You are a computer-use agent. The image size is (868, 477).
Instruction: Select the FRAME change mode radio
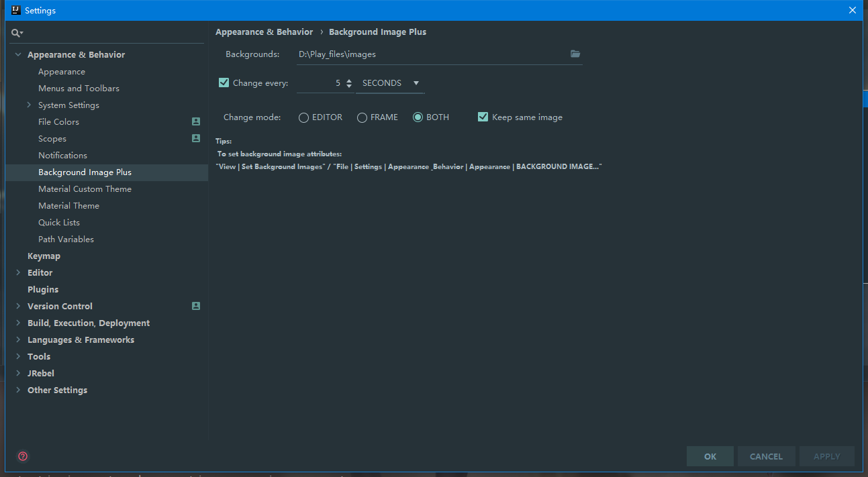coord(362,117)
